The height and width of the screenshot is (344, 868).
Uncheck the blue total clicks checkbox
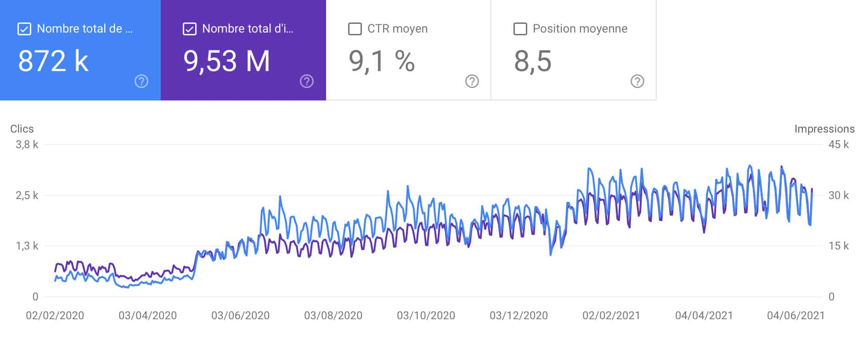pyautogui.click(x=24, y=29)
